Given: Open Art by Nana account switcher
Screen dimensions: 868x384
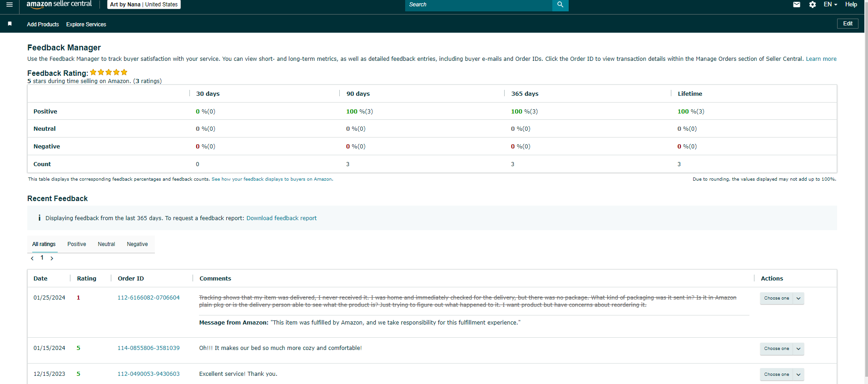Looking at the screenshot, I should pyautogui.click(x=144, y=5).
